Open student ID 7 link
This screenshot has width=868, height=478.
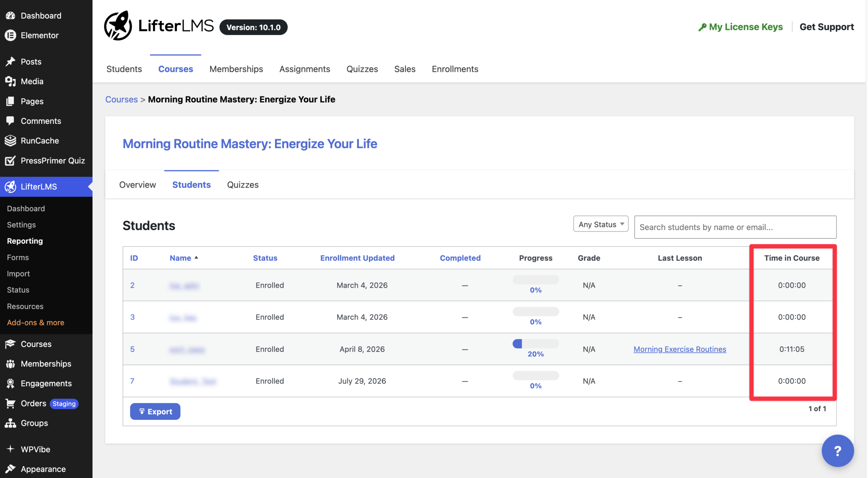click(132, 381)
